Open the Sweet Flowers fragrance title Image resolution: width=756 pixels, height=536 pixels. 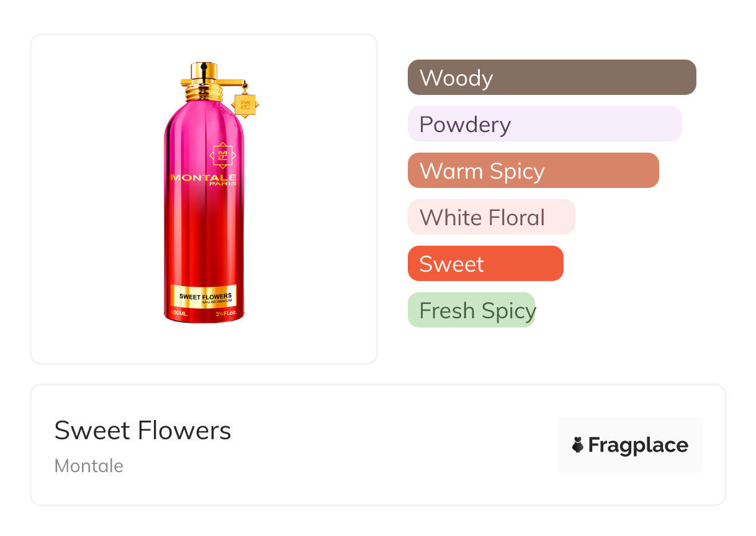pyautogui.click(x=143, y=431)
